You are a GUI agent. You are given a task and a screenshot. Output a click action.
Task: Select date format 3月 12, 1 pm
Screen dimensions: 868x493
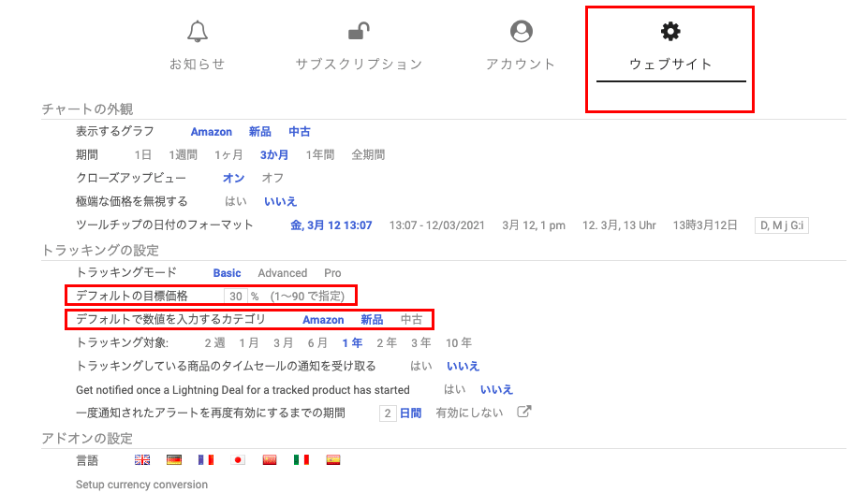click(x=534, y=225)
